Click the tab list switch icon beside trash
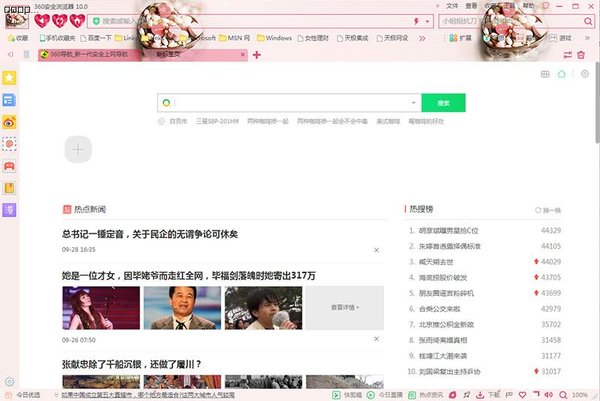The image size is (600, 401). pyautogui.click(x=567, y=55)
